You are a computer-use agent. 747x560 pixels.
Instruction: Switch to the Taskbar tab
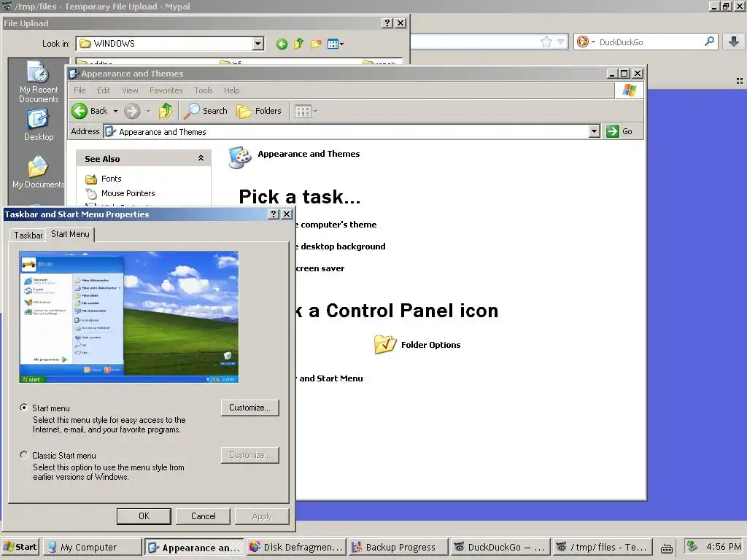pos(28,236)
